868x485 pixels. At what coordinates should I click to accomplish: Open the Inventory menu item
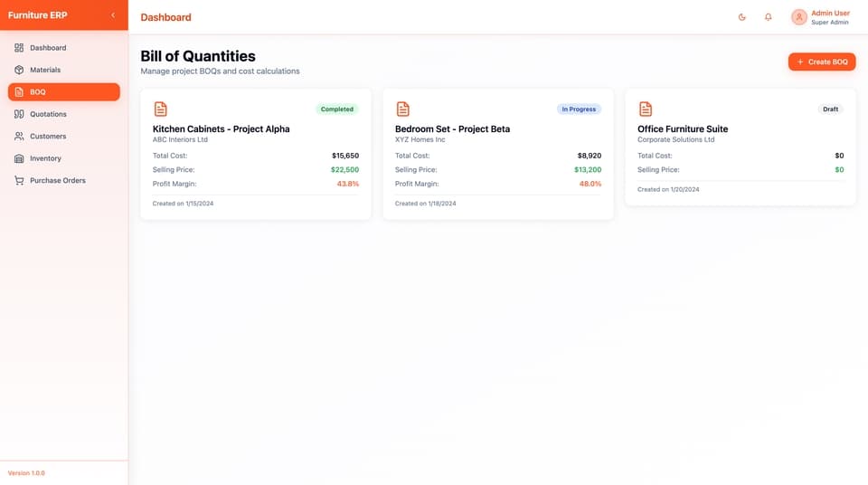click(x=63, y=158)
